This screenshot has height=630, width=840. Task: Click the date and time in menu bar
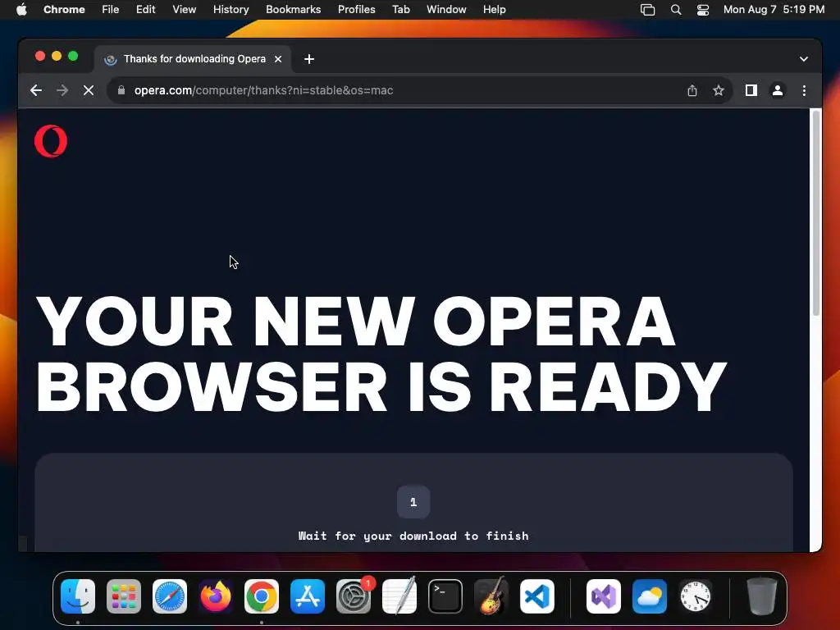pos(774,10)
